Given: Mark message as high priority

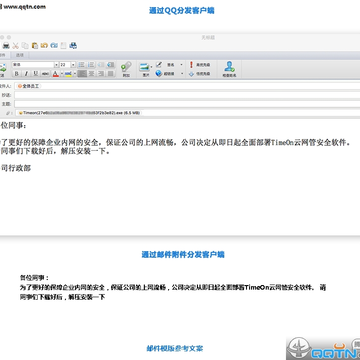Looking at the screenshot, I should point(199,65).
